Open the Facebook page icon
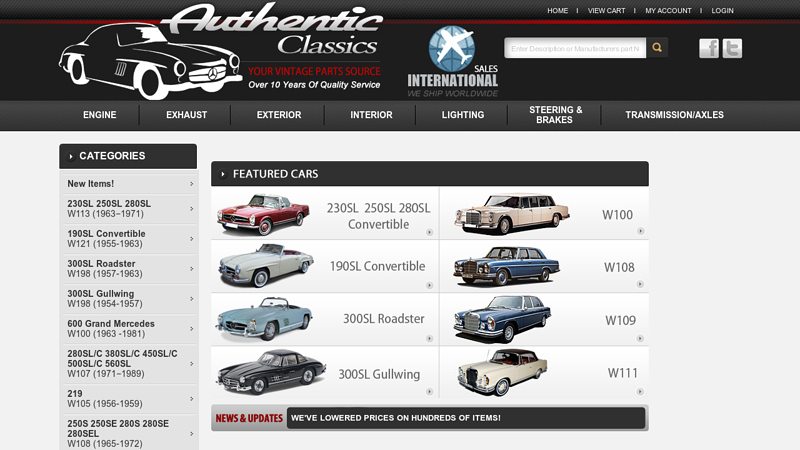The image size is (800, 450). click(709, 48)
